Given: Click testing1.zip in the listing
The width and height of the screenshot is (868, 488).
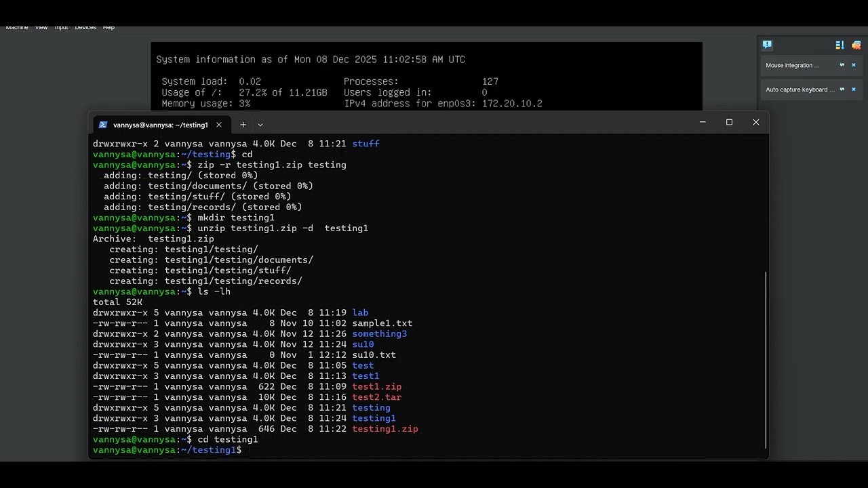Looking at the screenshot, I should (384, 429).
